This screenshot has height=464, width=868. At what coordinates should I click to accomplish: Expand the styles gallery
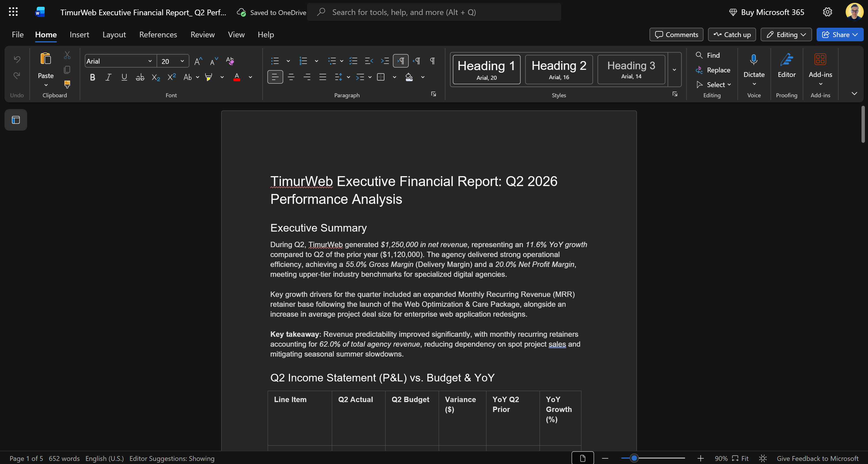[x=674, y=70]
